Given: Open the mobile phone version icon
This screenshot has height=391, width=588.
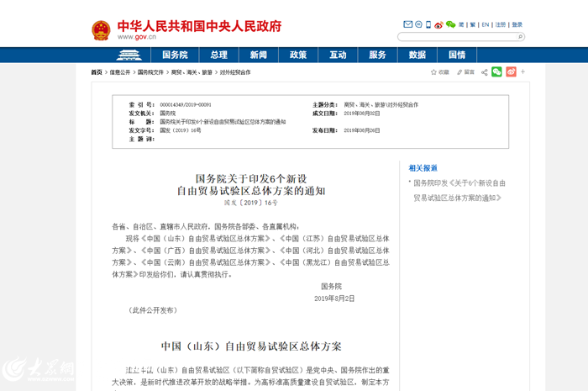Looking at the screenshot, I should click(428, 24).
